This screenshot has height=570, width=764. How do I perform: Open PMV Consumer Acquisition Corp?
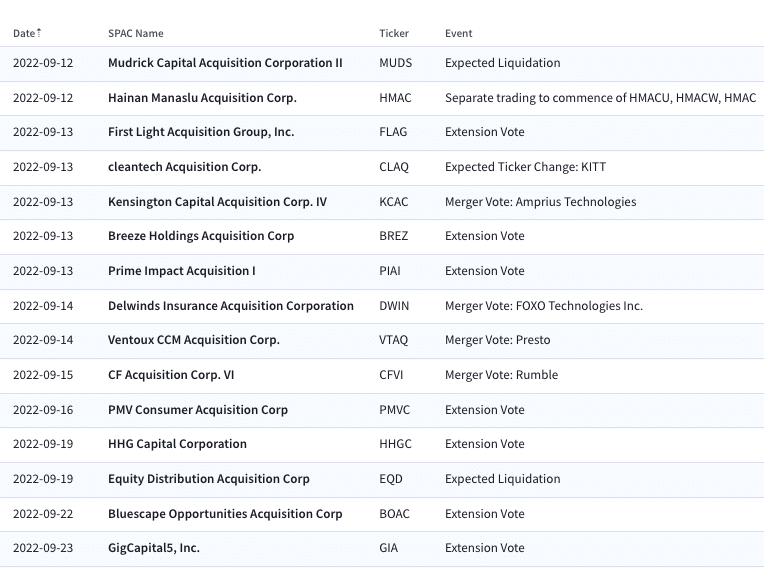click(x=198, y=410)
